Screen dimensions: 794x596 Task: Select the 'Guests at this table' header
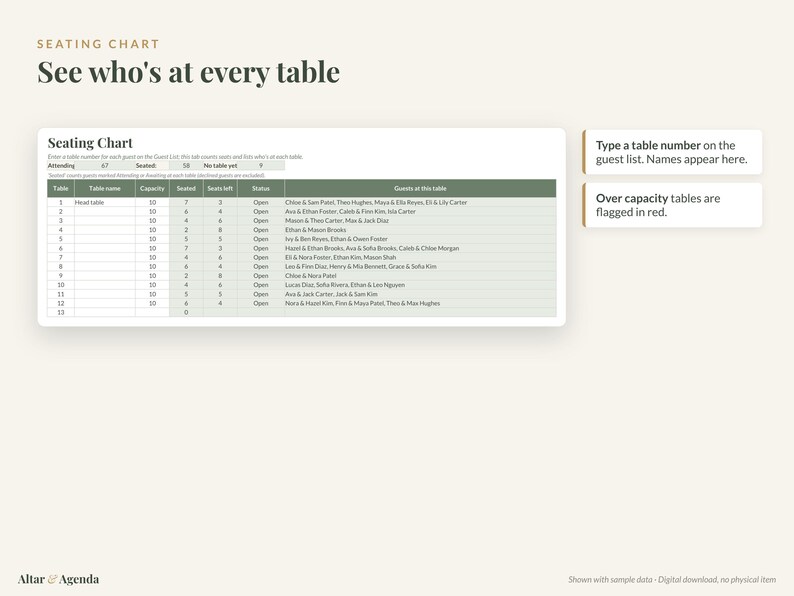pos(420,188)
